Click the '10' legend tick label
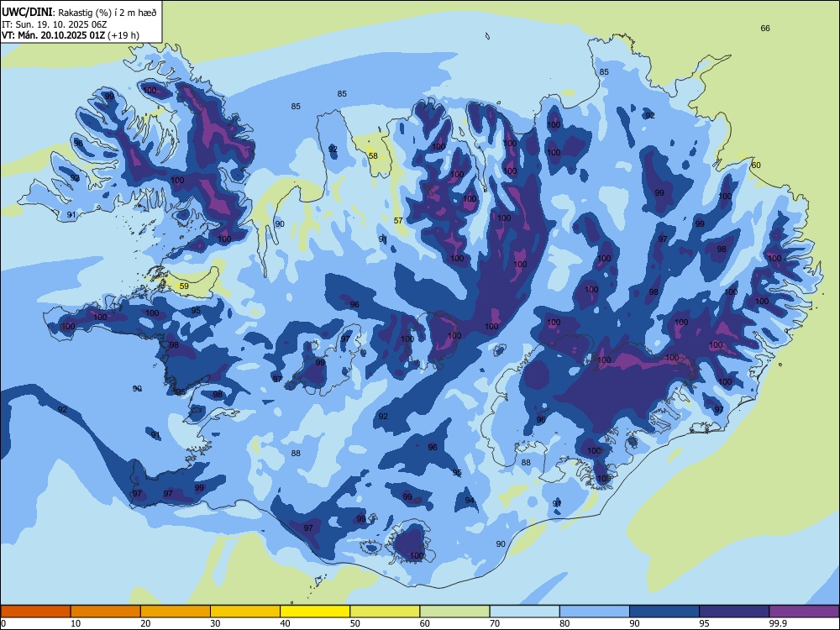The height and width of the screenshot is (630, 840). (x=76, y=623)
